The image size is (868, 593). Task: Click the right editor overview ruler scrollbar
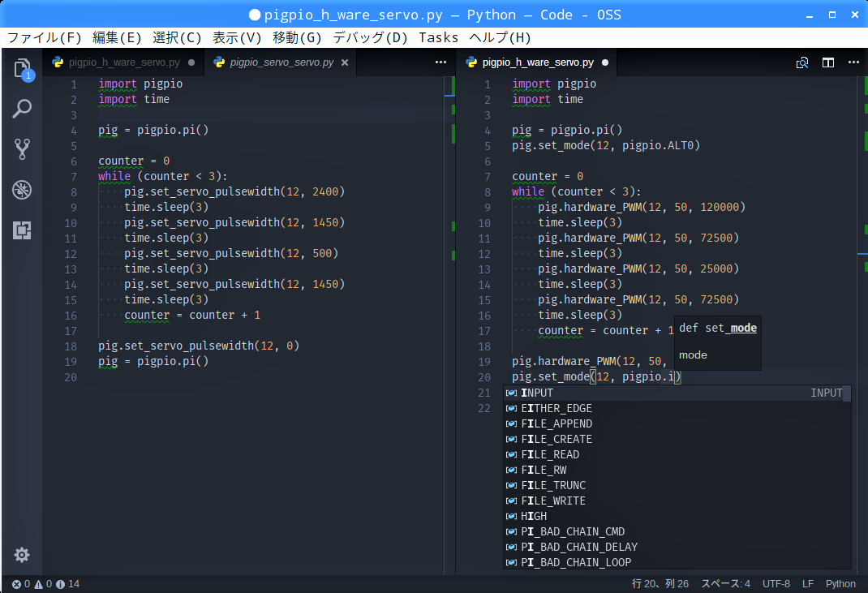pyautogui.click(x=863, y=325)
